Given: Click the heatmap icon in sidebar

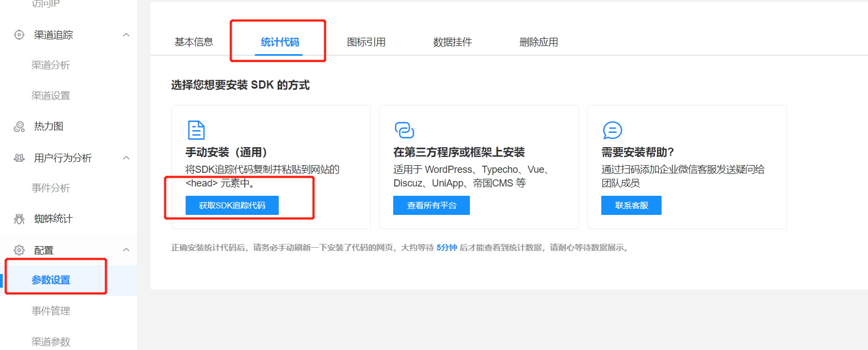Looking at the screenshot, I should click(19, 127).
